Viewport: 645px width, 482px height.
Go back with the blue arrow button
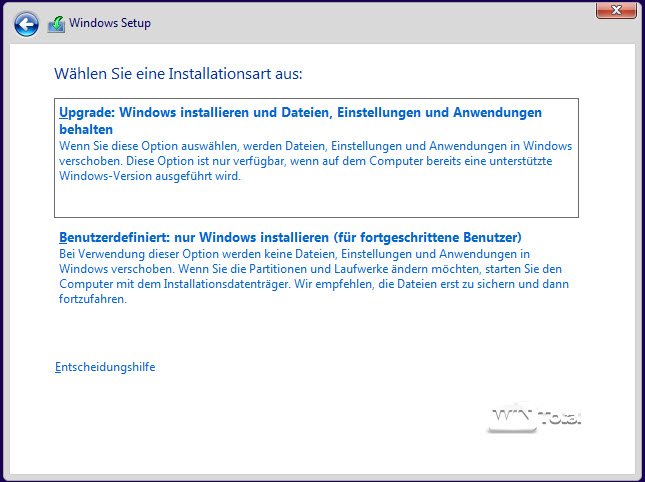26,24
